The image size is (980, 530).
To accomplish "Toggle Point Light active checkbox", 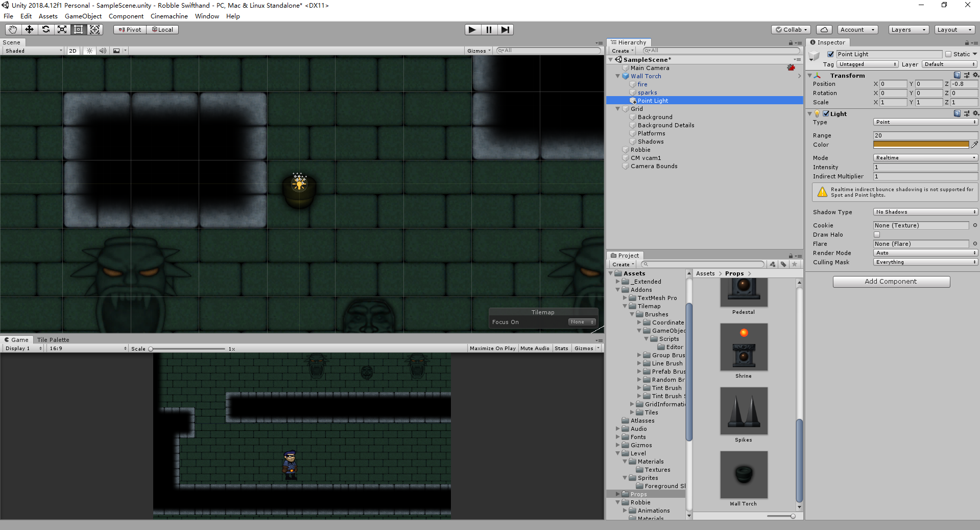I will click(830, 54).
